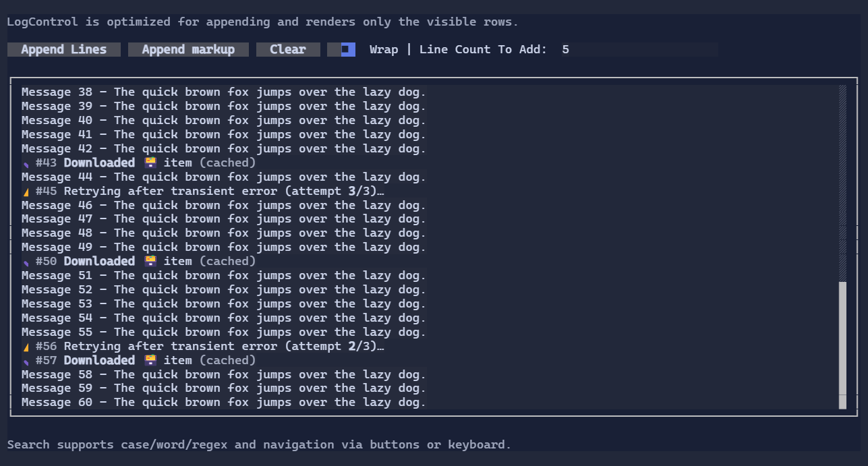Select the #45 Retrying attempt 3/3 line
The image size is (868, 466).
tap(203, 191)
